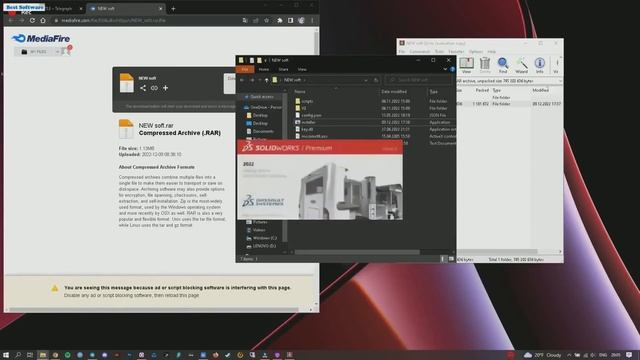Screen dimensions: 640x360
Task: Open the WinRAR Options menu
Action: 476,51
